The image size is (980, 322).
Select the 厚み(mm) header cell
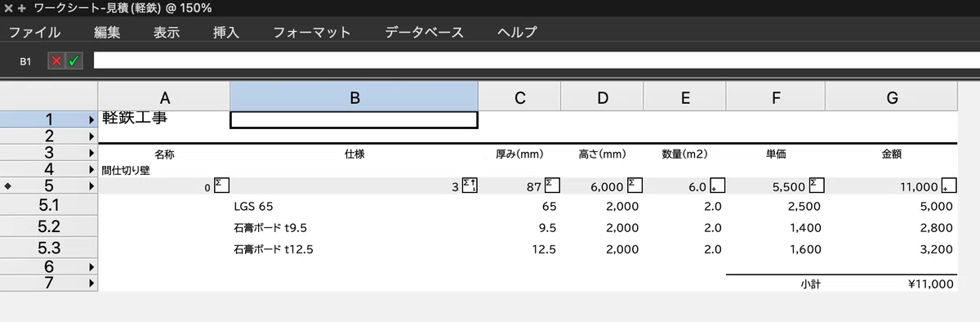point(519,153)
